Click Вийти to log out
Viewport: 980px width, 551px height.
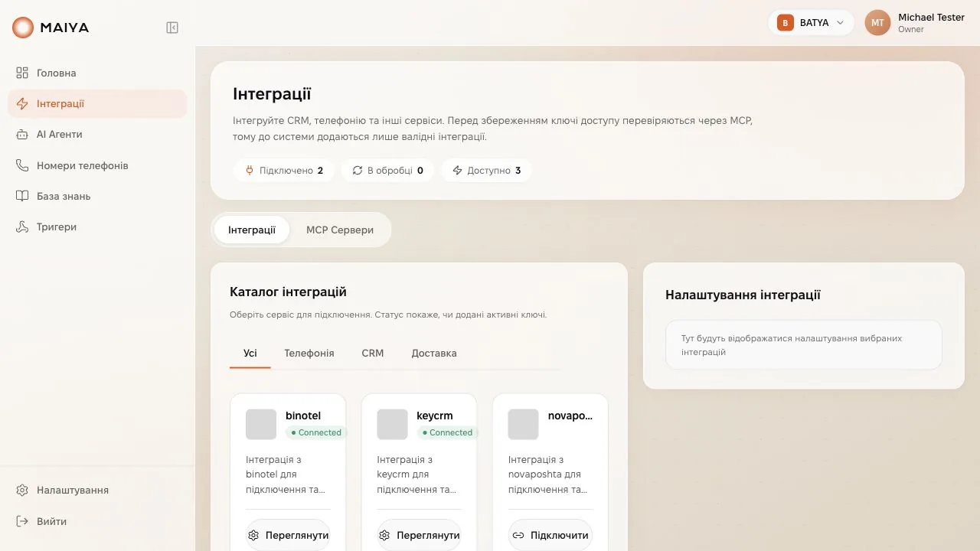(x=97, y=521)
